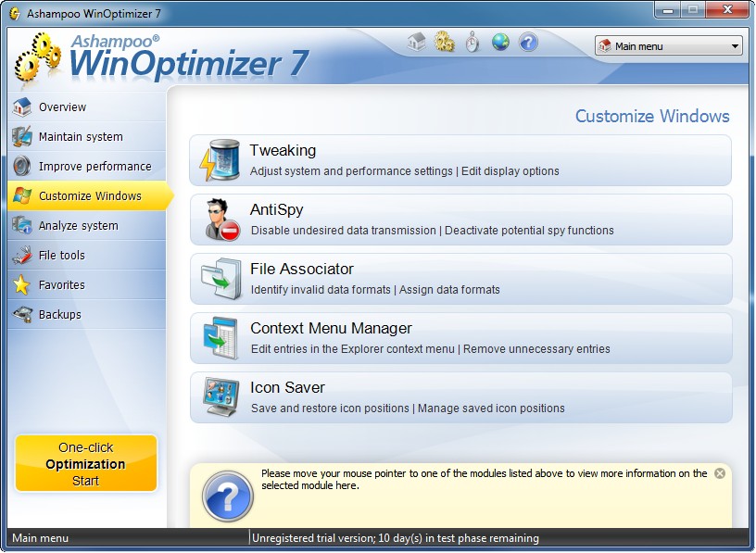
Task: Click the Ashampoo gears logo in the header
Action: [38, 58]
